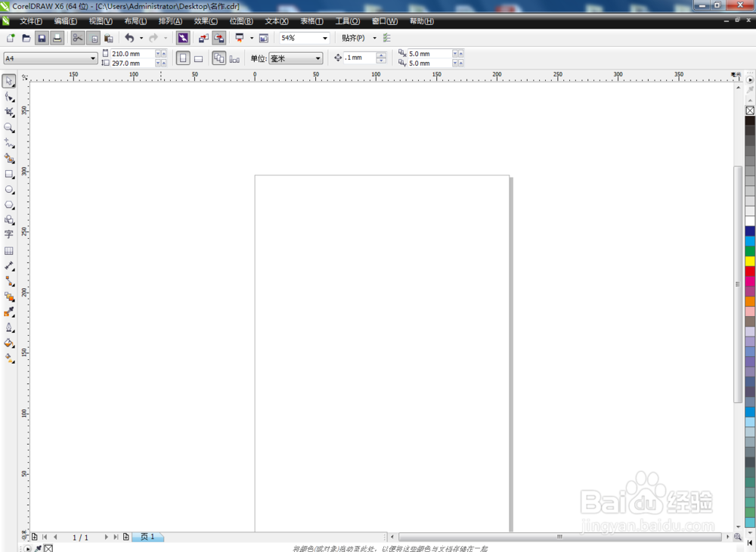Increase the nudge distance stepper
Screen dimensions: 756x552
coord(381,55)
